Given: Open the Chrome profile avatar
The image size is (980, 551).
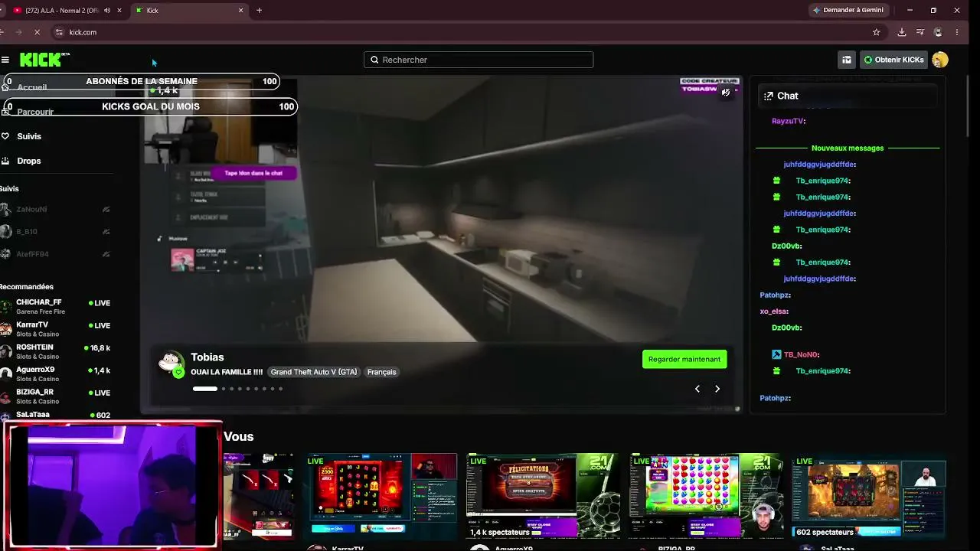Looking at the screenshot, I should coord(938,32).
